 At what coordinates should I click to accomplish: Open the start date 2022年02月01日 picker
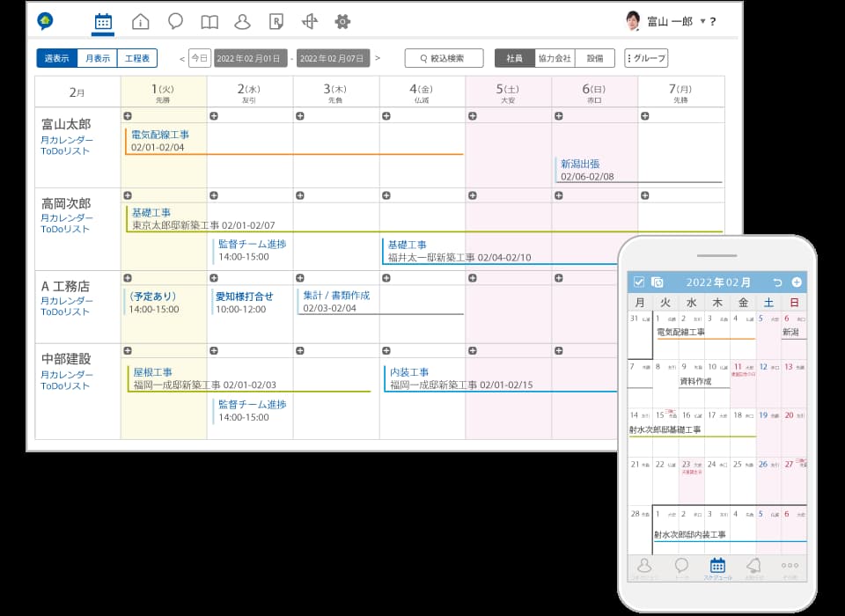pyautogui.click(x=249, y=58)
